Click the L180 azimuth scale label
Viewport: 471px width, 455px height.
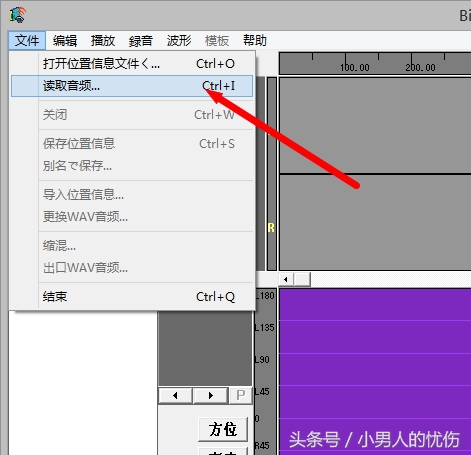click(265, 296)
